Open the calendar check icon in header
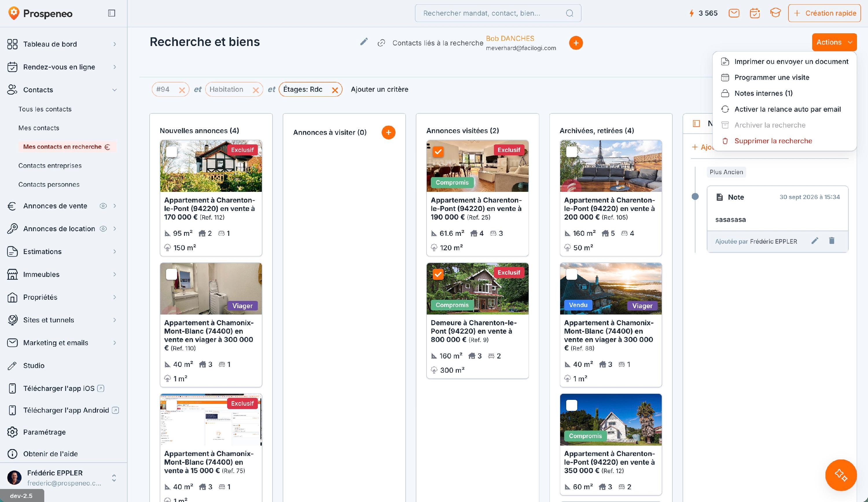868x502 pixels. point(755,13)
